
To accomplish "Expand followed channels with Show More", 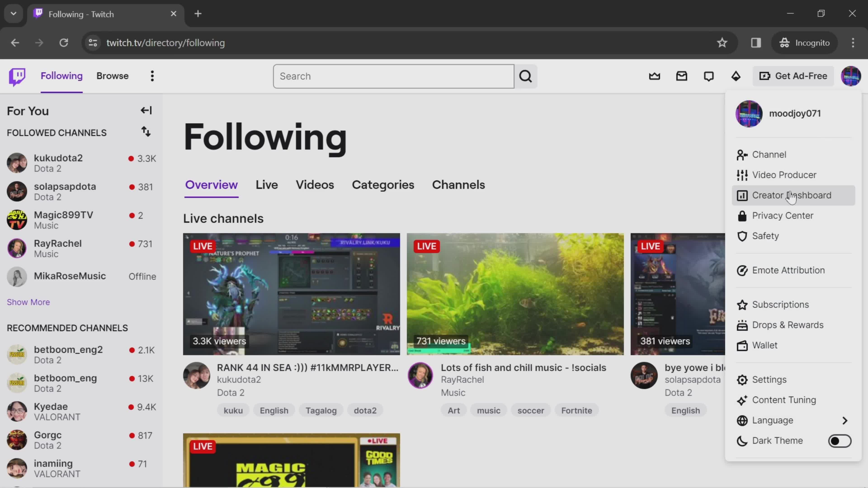I will [x=28, y=302].
